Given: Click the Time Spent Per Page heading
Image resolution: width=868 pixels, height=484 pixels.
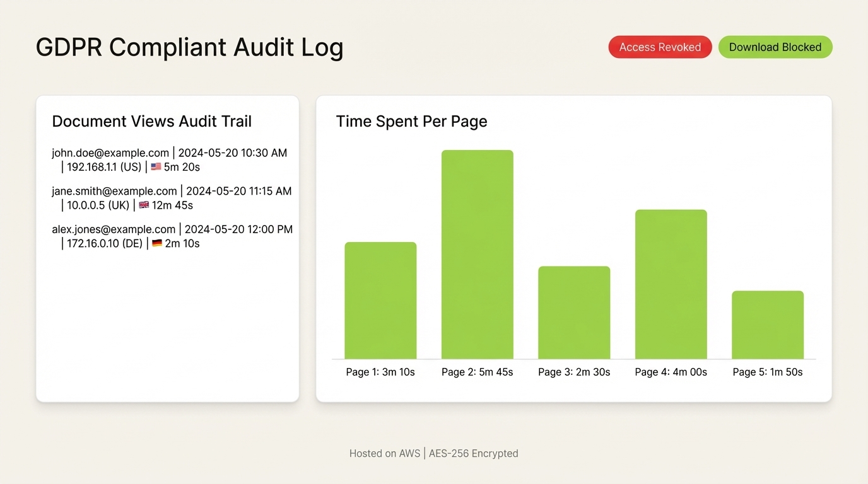Looking at the screenshot, I should point(411,121).
